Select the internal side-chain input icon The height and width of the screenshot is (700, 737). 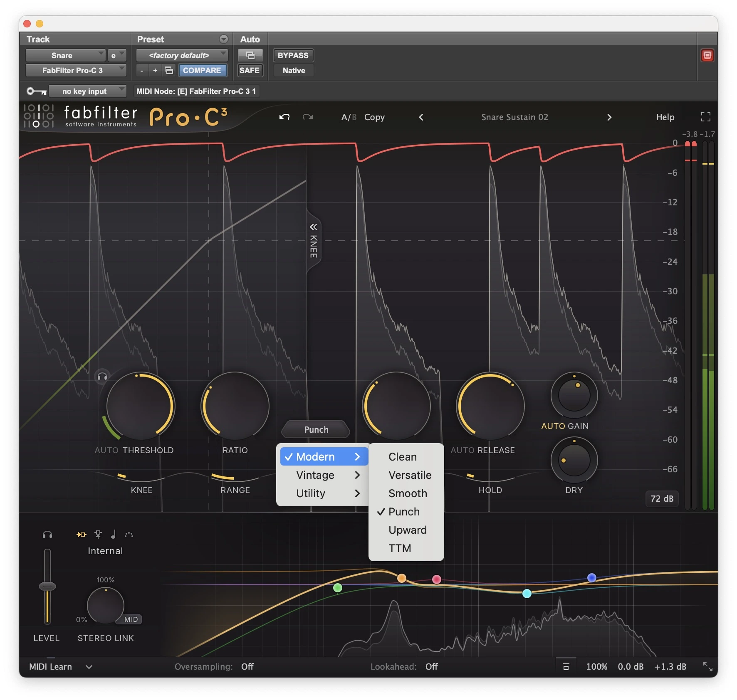coord(82,535)
